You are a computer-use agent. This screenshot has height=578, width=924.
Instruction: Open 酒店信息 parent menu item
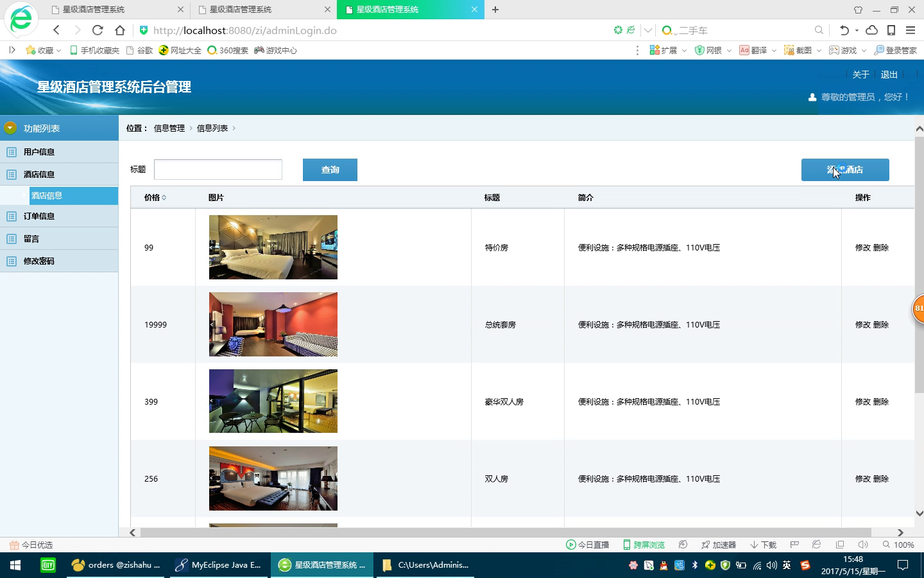coord(59,174)
